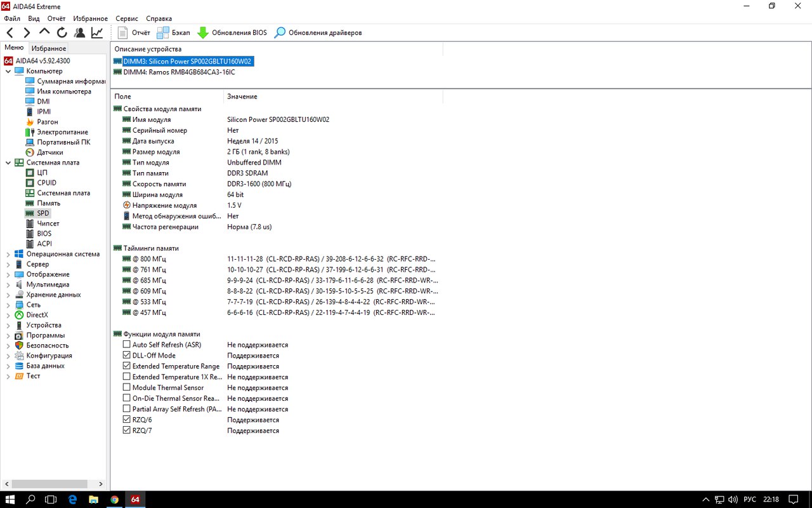Toggle On-Die Thermal Sensor Readout checkbox
Viewport: 812px width, 508px height.
(x=126, y=398)
